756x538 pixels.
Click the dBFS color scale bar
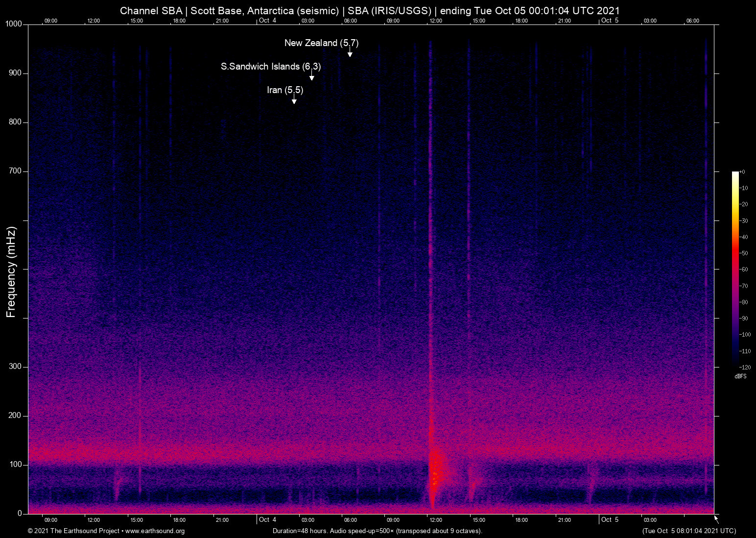tap(735, 269)
